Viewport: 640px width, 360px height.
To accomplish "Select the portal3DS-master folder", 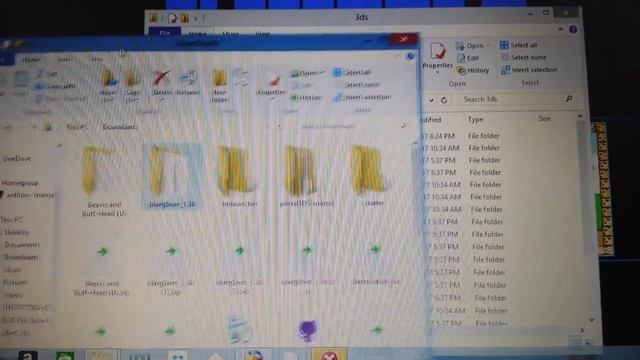I will point(307,176).
